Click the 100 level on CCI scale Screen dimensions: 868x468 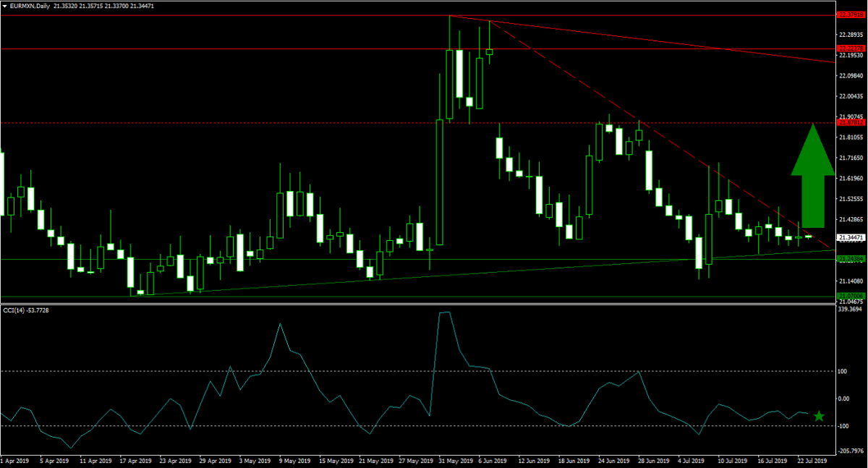(843, 371)
